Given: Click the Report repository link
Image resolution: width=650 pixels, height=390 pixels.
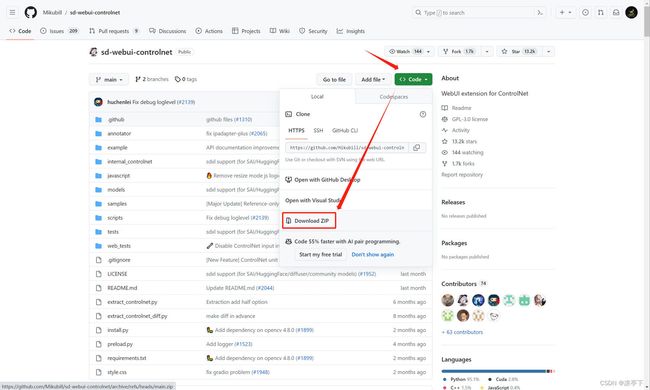Looking at the screenshot, I should coord(462,174).
